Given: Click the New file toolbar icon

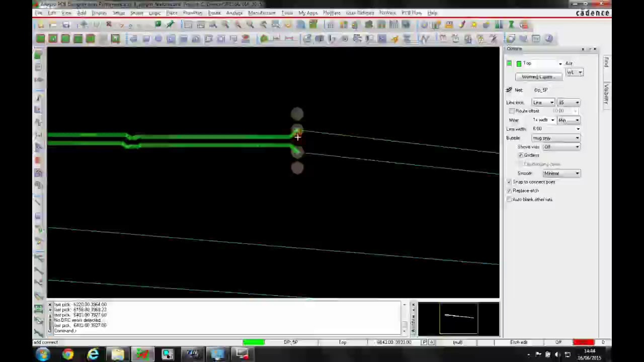Looking at the screenshot, I should (x=41, y=25).
